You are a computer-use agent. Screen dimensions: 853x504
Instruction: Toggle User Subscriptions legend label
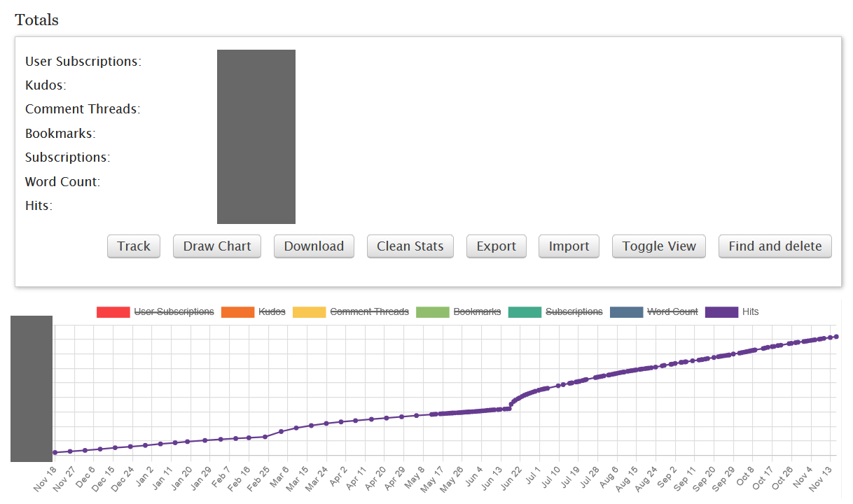point(174,311)
